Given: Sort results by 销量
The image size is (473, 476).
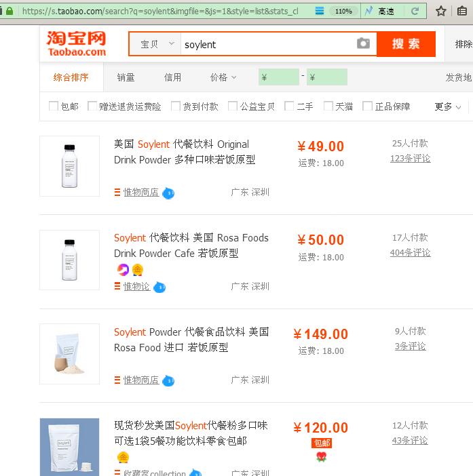Looking at the screenshot, I should 126,77.
